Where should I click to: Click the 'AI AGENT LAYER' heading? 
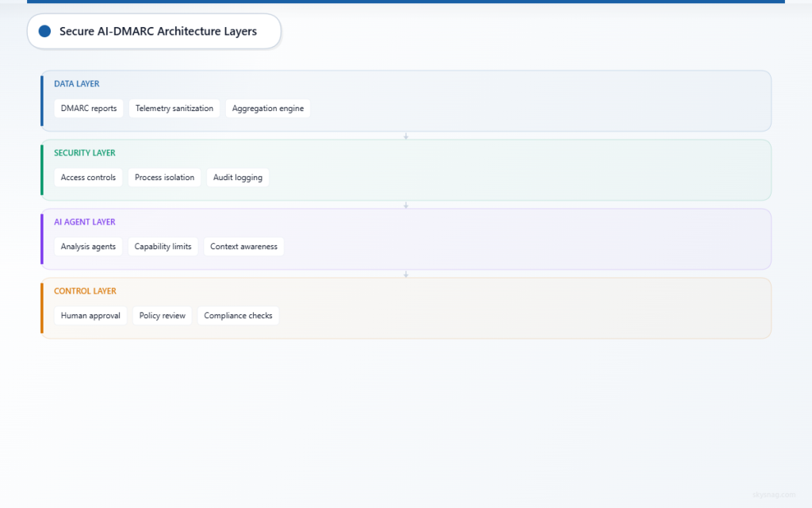coord(85,222)
